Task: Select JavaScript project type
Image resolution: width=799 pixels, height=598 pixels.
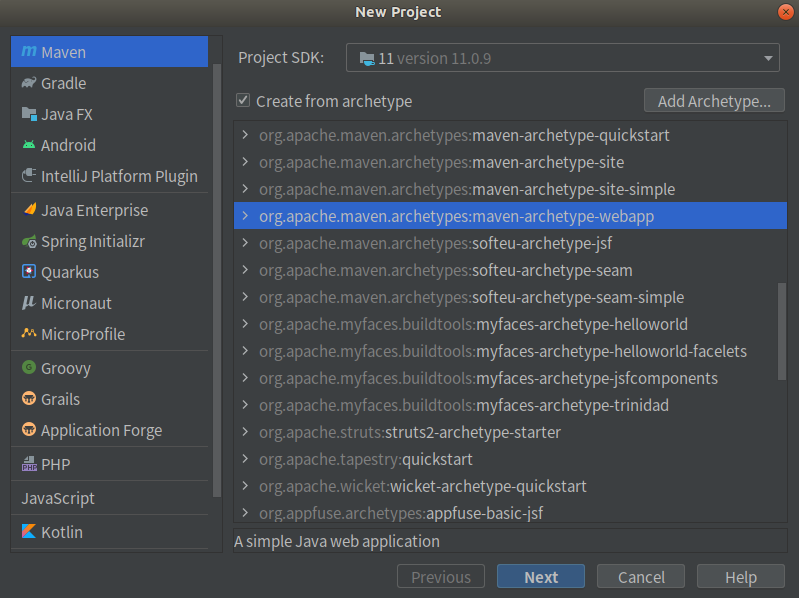Action: pos(110,498)
